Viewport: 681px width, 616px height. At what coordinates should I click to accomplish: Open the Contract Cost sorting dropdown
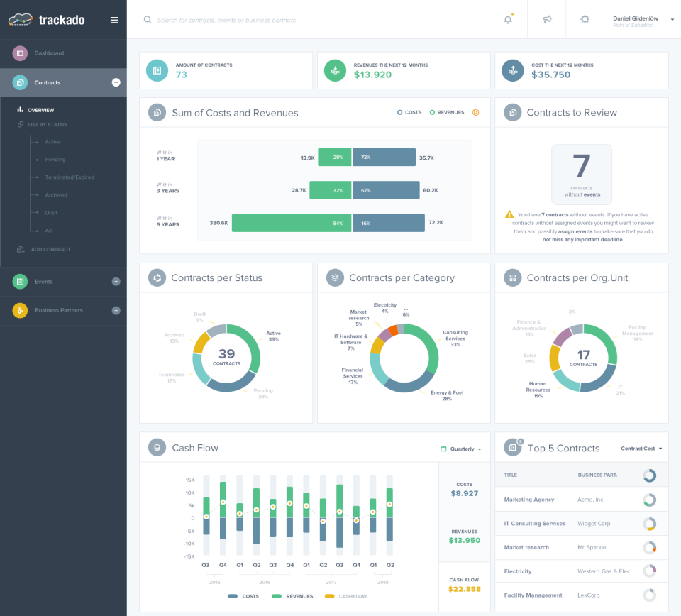tap(642, 448)
